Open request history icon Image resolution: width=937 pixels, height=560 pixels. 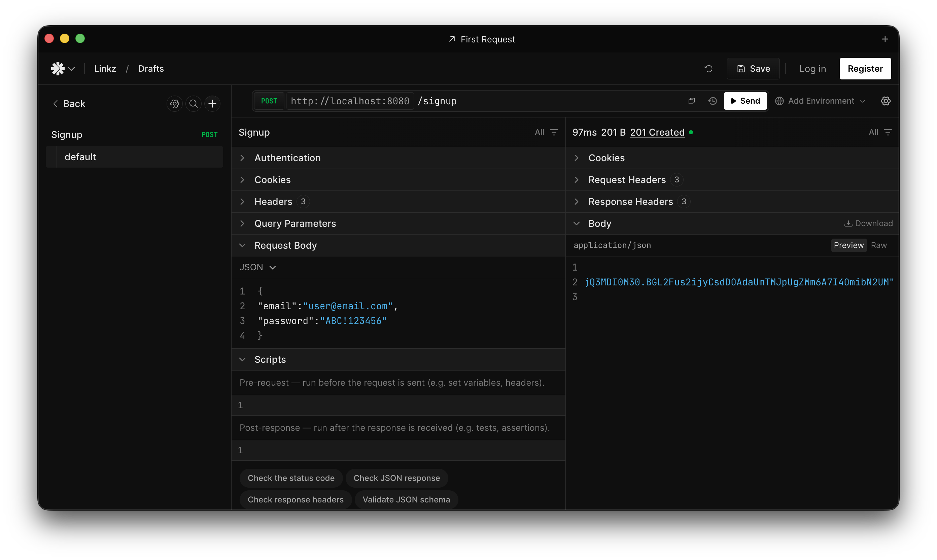click(x=712, y=101)
